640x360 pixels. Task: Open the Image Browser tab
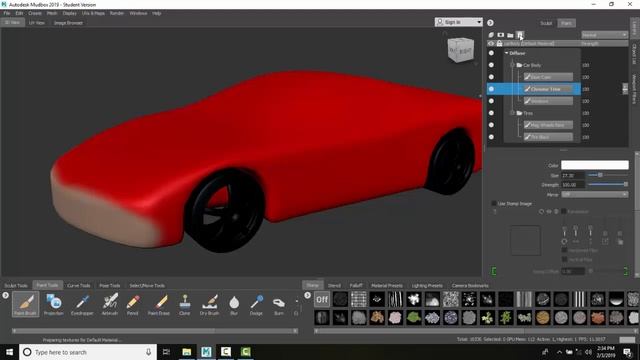point(68,23)
